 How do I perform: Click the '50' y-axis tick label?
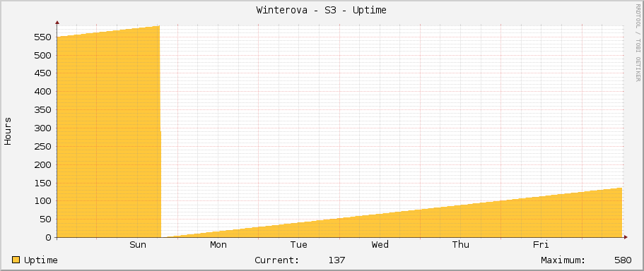(46, 219)
